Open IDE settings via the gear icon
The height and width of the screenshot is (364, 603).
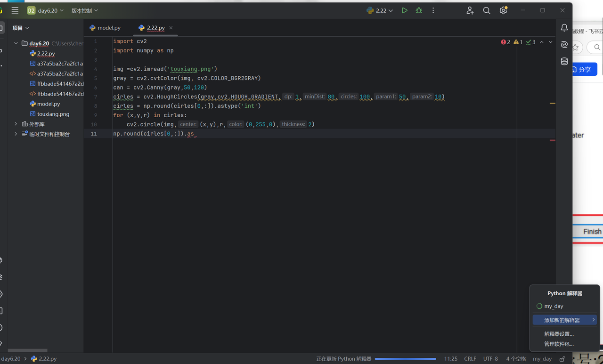coord(503,10)
